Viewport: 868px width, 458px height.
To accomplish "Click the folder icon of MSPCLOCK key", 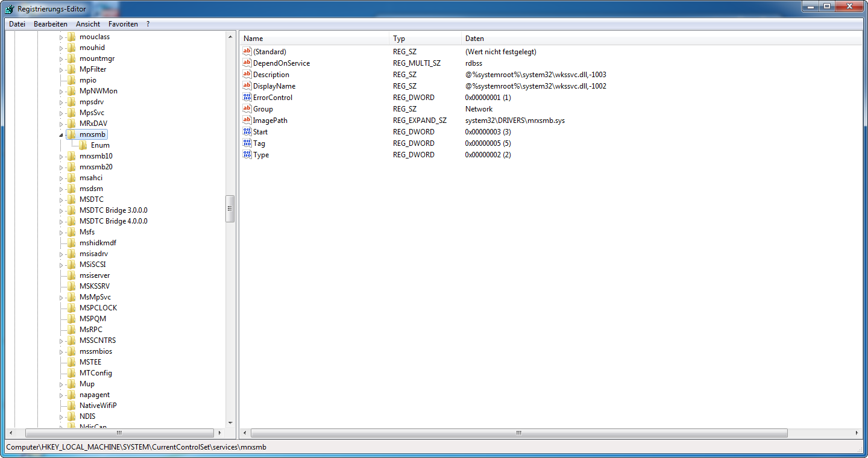I will [x=71, y=308].
